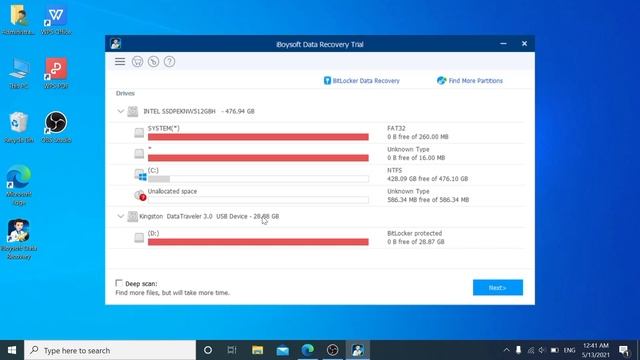Select the SYSTEM(*) partition disk icon
The width and height of the screenshot is (640, 360).
coord(139,133)
